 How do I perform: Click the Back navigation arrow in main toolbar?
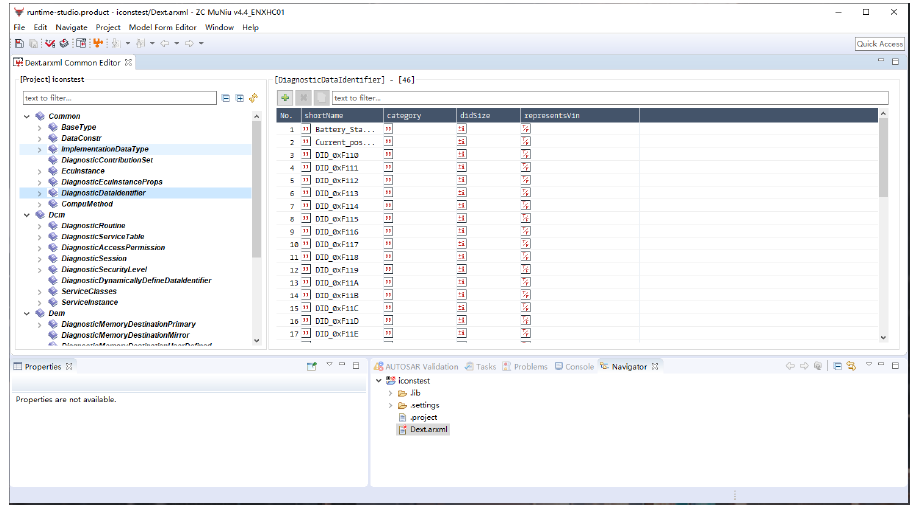165,43
